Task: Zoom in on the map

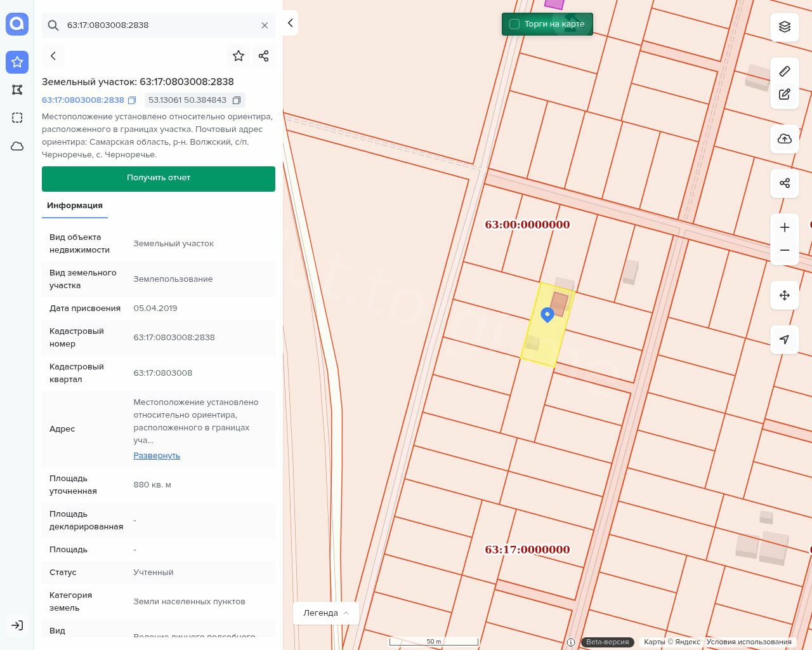Action: (785, 227)
